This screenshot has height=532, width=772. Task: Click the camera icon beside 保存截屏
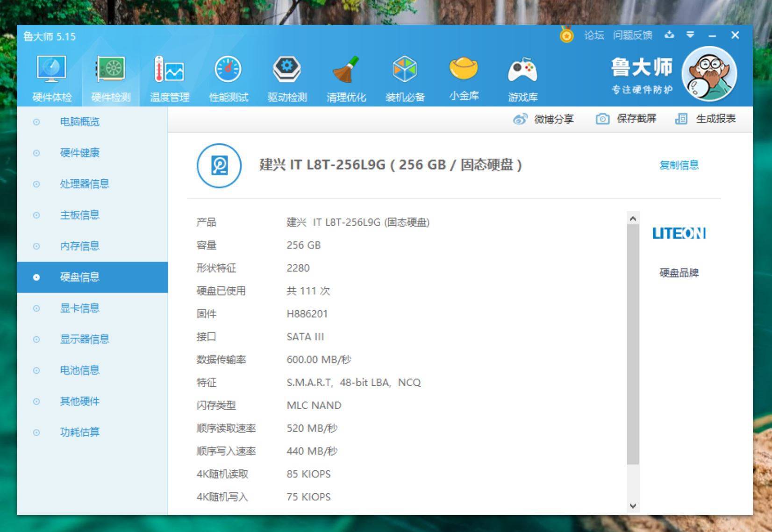(x=602, y=119)
